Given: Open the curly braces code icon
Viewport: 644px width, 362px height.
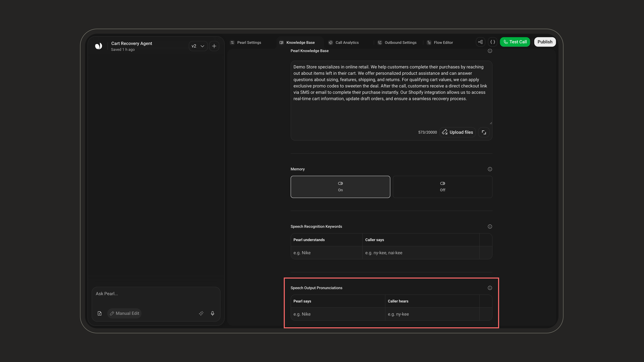Looking at the screenshot, I should [493, 42].
